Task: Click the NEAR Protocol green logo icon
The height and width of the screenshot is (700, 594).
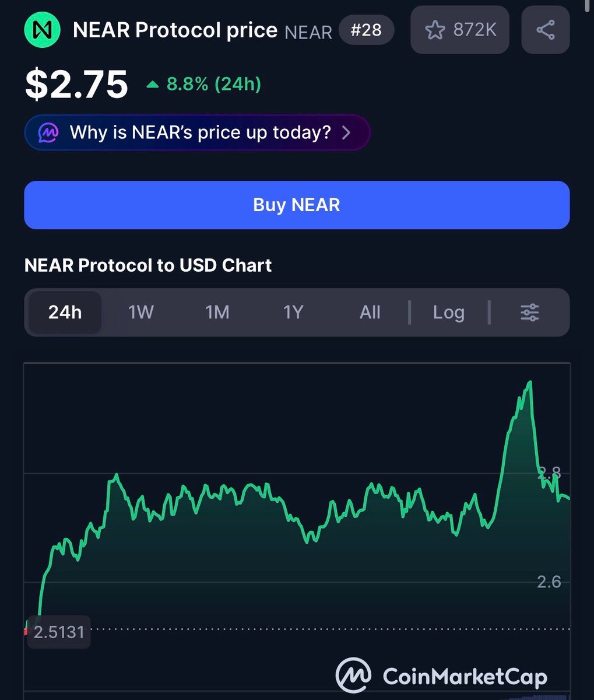Action: tap(42, 30)
